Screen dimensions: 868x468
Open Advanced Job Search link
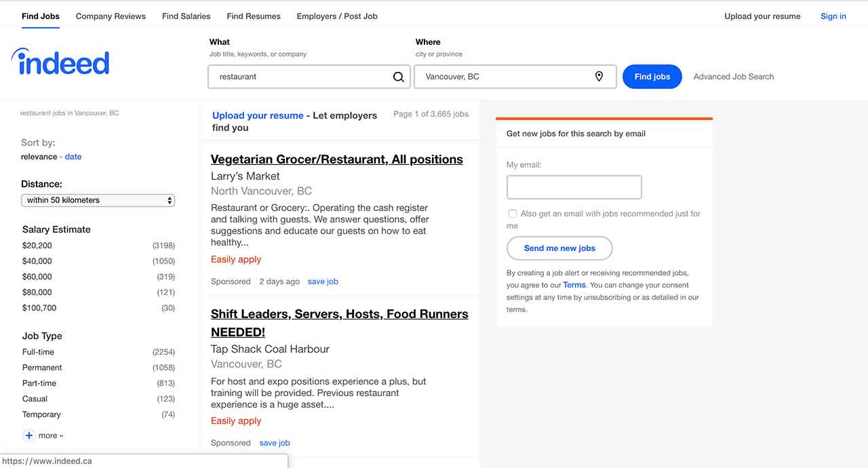tap(733, 77)
